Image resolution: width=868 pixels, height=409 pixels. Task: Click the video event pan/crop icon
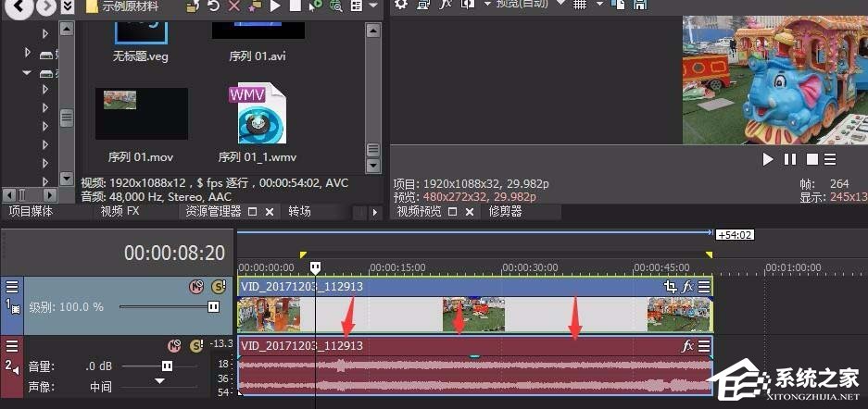tap(670, 288)
